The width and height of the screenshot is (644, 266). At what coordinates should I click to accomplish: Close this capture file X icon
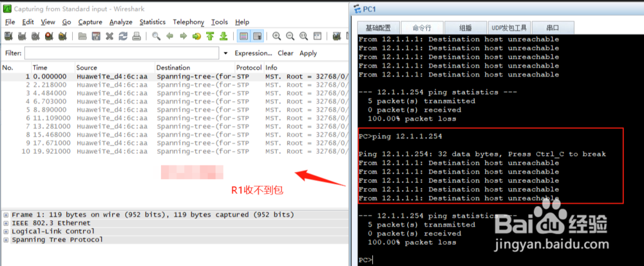point(109,36)
